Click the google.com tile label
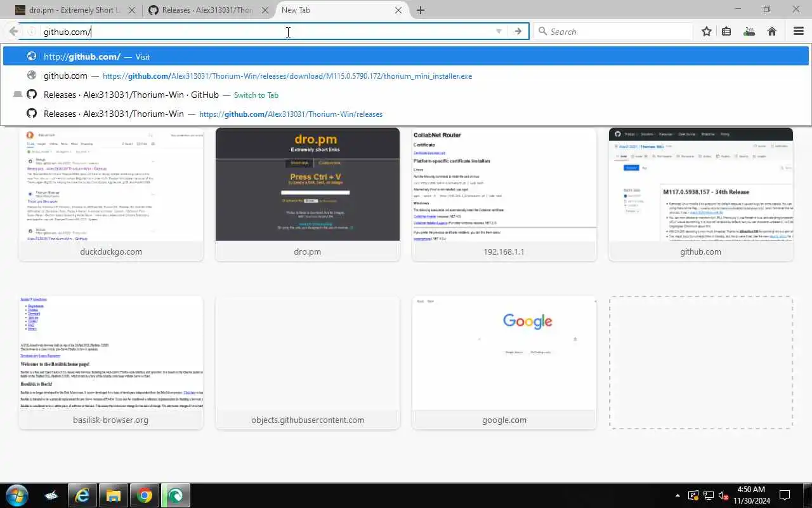 coord(504,420)
